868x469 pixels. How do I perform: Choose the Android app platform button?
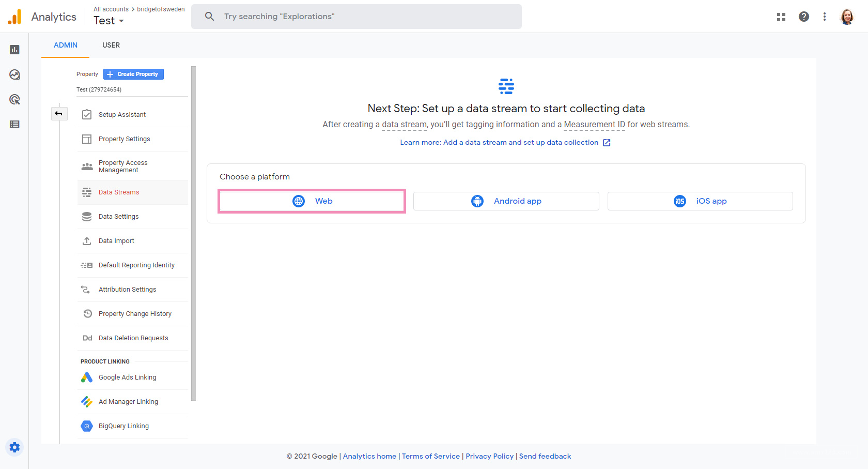pyautogui.click(x=506, y=201)
